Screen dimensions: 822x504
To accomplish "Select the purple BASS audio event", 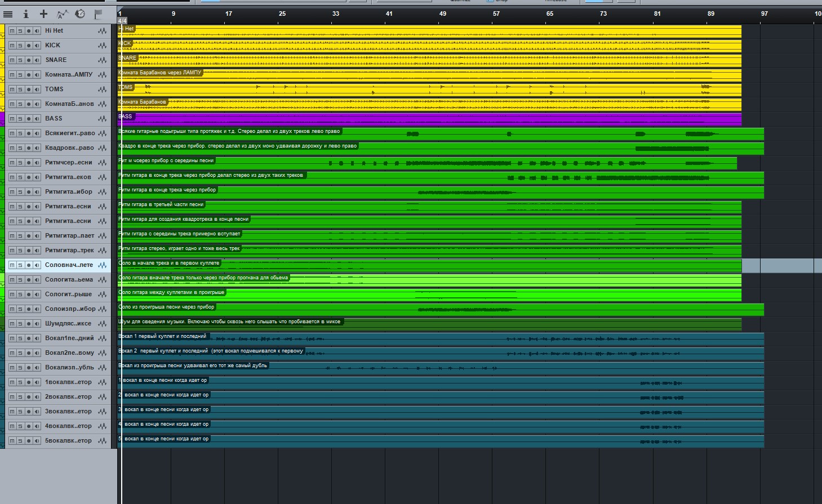I will (429, 119).
